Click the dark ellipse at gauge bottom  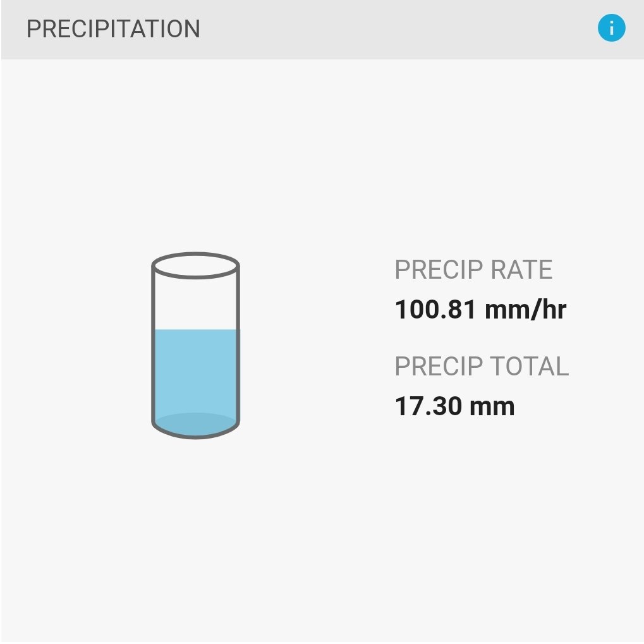(x=195, y=424)
